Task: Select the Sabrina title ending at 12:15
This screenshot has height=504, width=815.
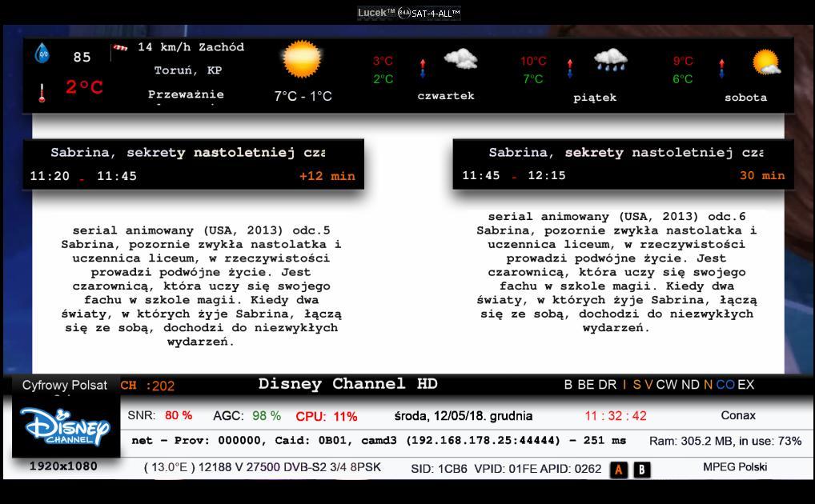Action: click(x=626, y=153)
